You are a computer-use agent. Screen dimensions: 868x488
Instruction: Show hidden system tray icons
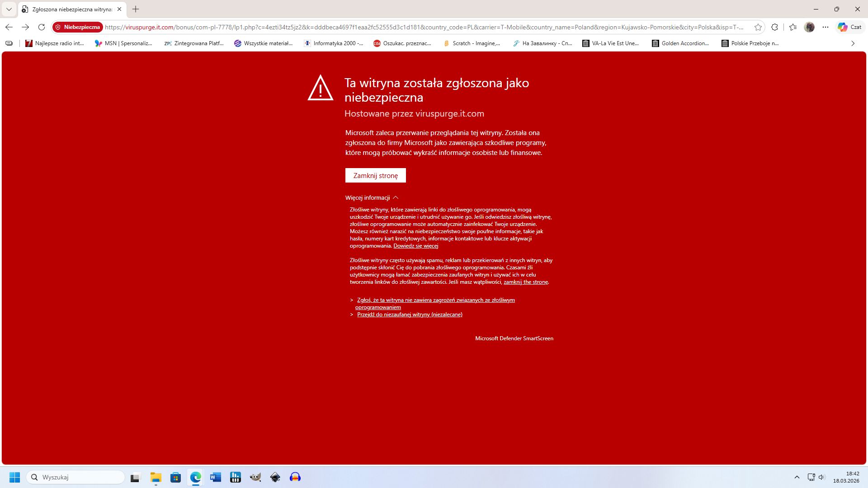[x=797, y=477]
